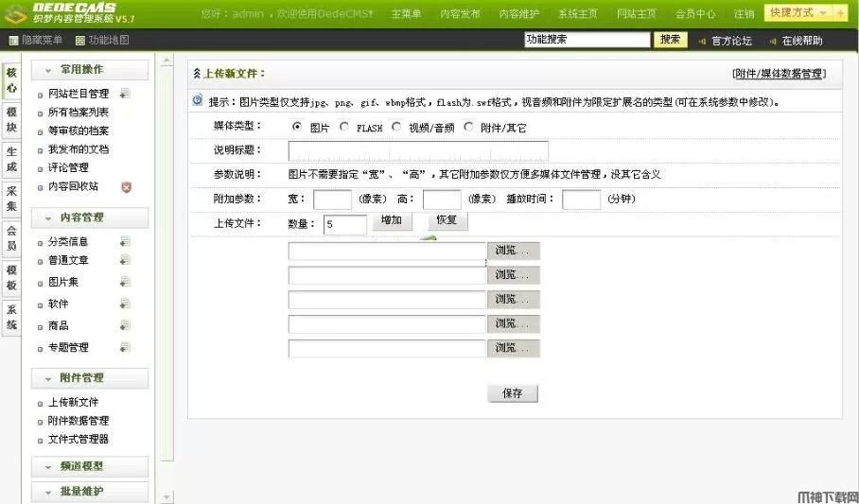The height and width of the screenshot is (504, 859).
Task: Open the 附件/媒体数据管理 link
Action: pyautogui.click(x=779, y=74)
